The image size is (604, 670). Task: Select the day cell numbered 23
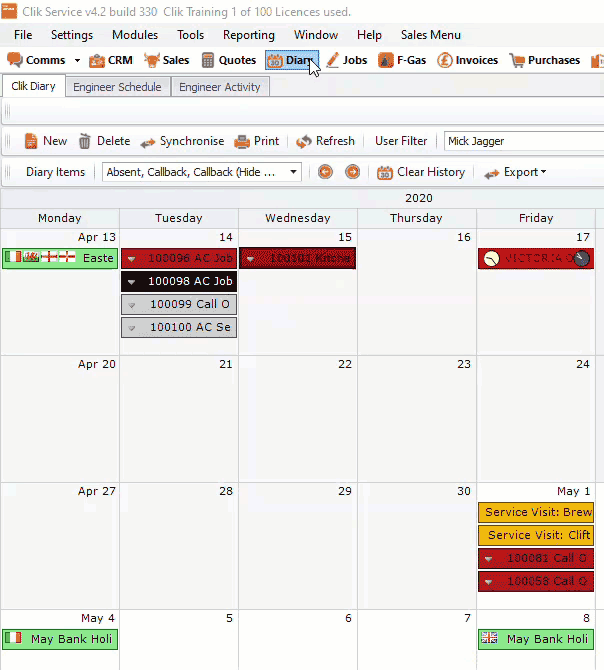[417, 419]
